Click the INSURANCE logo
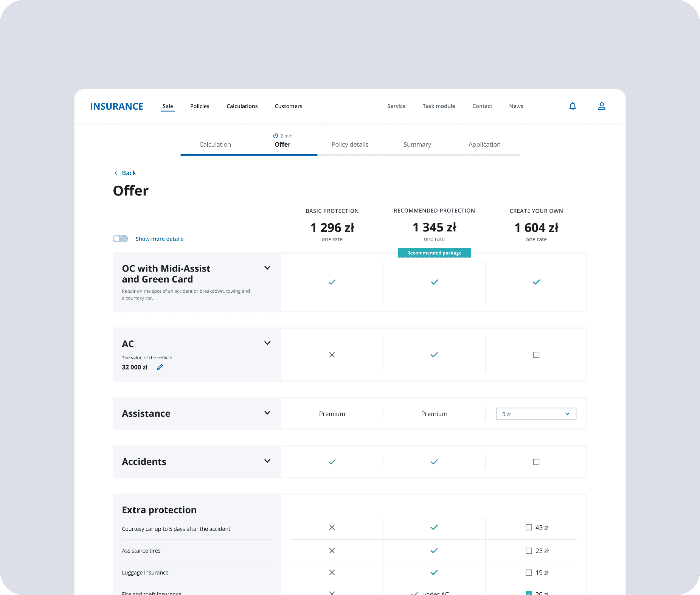Viewport: 700px width, 595px height. [116, 107]
